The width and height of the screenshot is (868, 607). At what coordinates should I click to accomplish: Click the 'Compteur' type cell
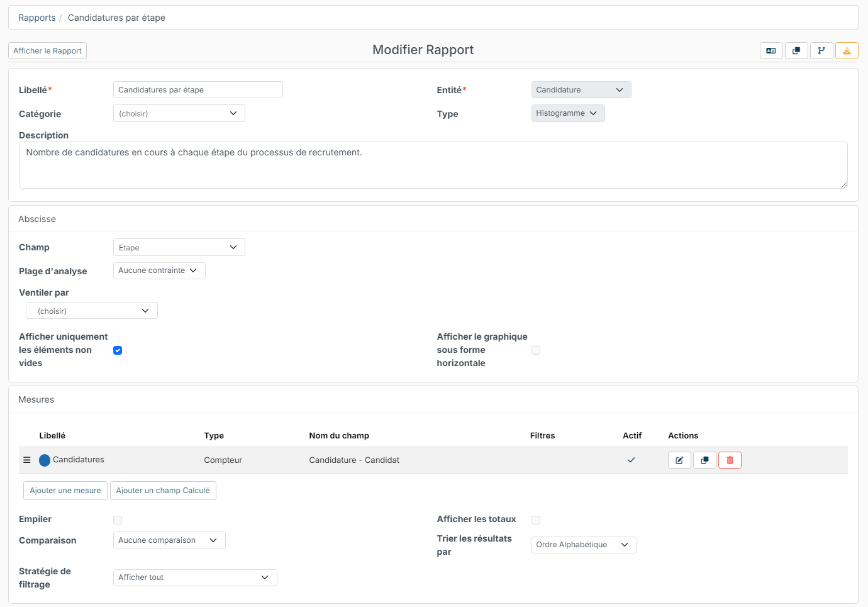223,460
